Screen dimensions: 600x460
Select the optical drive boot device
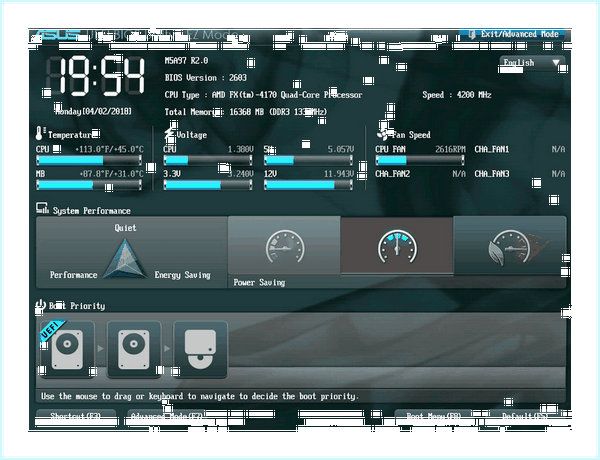pos(201,349)
